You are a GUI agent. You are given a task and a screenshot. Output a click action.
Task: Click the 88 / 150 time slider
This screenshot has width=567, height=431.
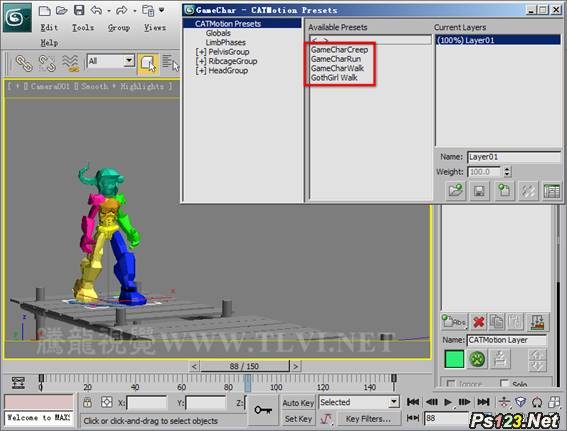(x=245, y=366)
